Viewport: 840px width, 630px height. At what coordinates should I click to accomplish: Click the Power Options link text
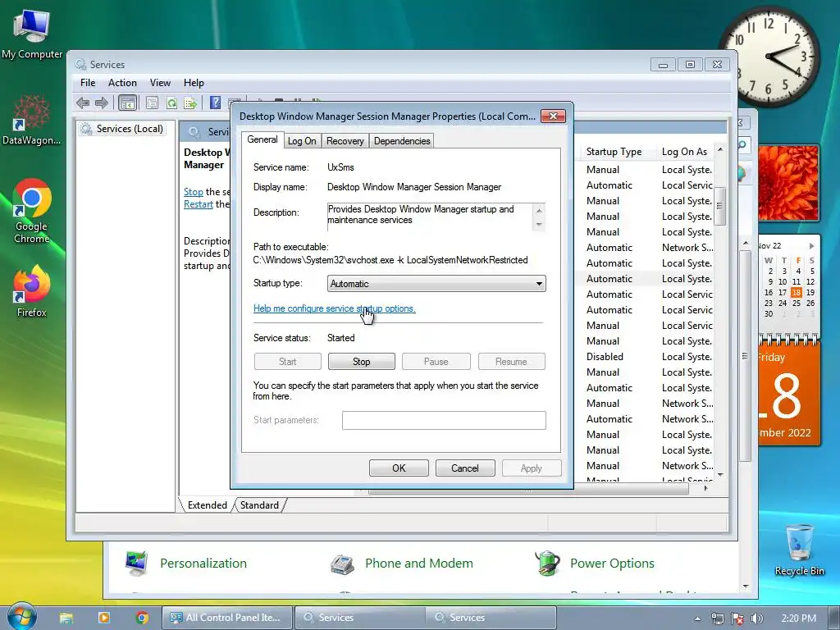(612, 563)
